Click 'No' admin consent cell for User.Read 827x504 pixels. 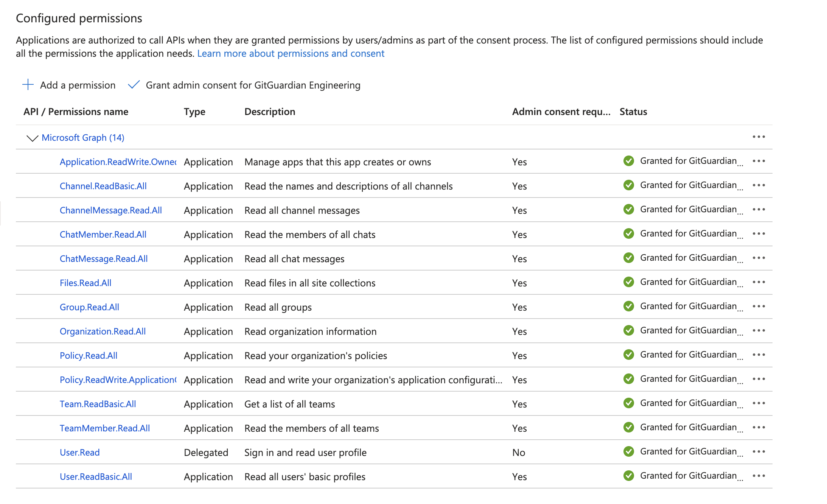click(519, 453)
